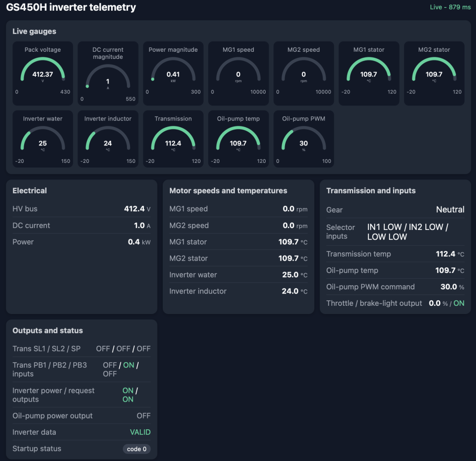Screen dimensions: 476x461
Task: Click the Live - 879 ms status indicator
Action: tap(450, 7)
